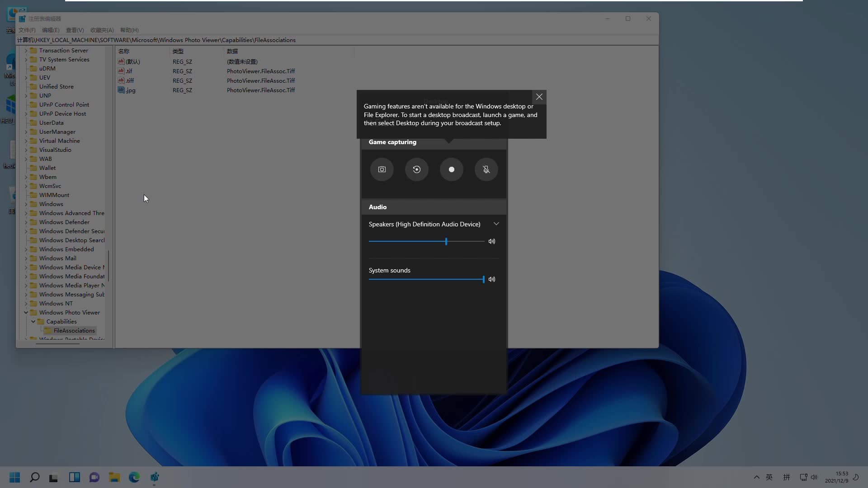Click the Registry Editor title bar icon
Image resolution: width=868 pixels, height=488 pixels.
[22, 19]
